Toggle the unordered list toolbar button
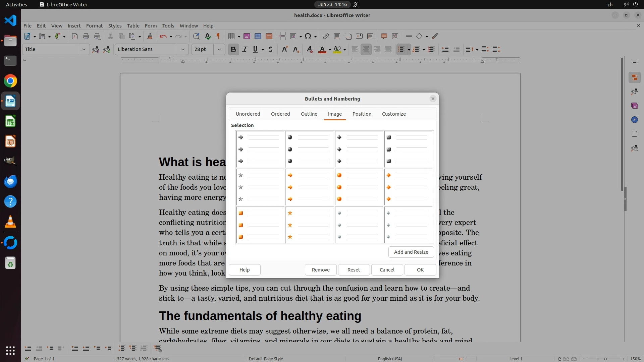The width and height of the screenshot is (644, 362). (x=401, y=50)
